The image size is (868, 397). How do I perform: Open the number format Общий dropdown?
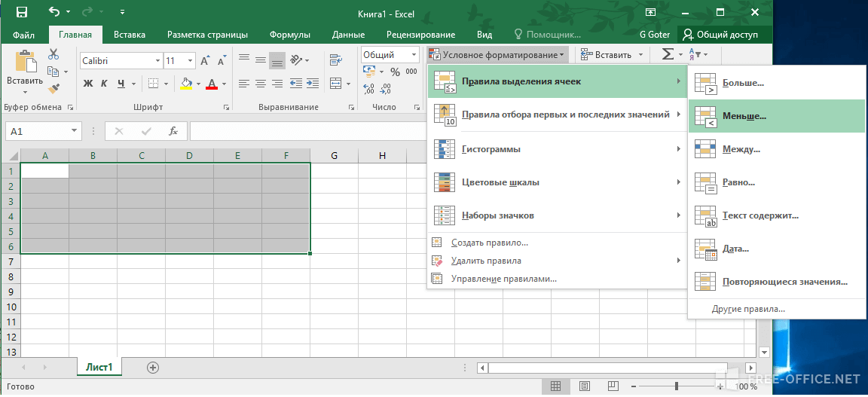414,55
